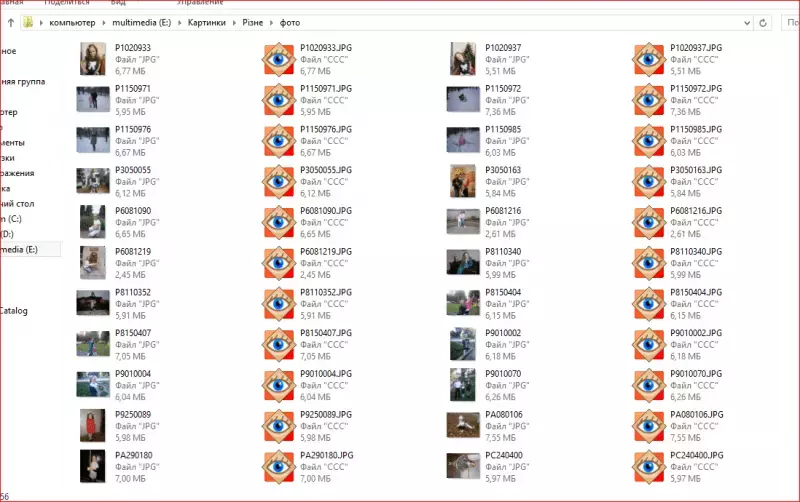Navigate to 'Різне' breadcrumb folder
Viewport: 800px width, 502px height.
click(253, 22)
